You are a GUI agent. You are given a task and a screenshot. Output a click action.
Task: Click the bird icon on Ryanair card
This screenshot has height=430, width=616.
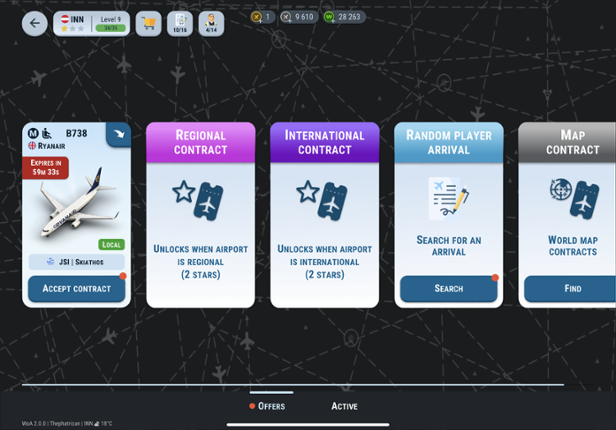(119, 134)
